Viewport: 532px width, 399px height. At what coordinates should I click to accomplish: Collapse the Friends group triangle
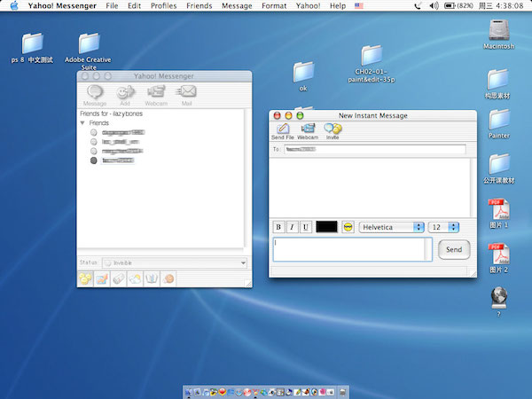tap(82, 123)
